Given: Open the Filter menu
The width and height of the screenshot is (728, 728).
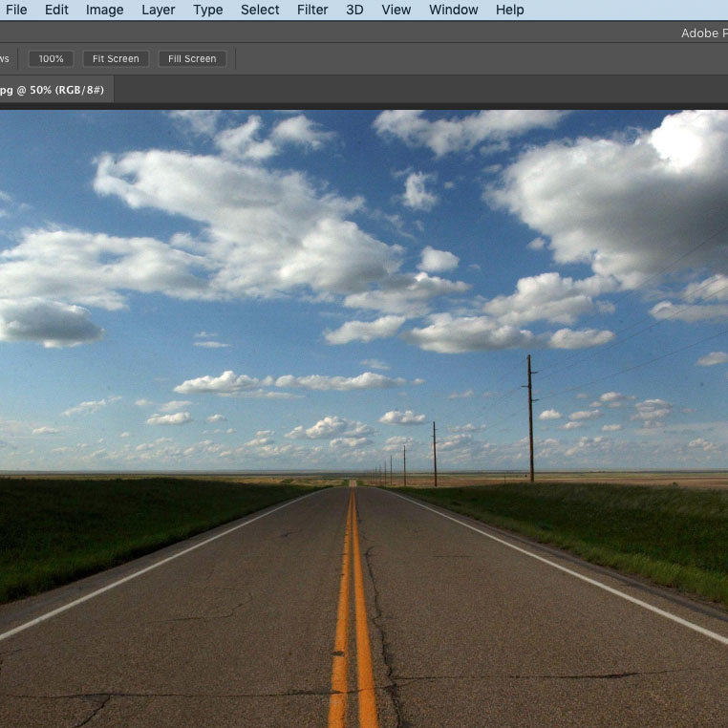Looking at the screenshot, I should pyautogui.click(x=312, y=10).
